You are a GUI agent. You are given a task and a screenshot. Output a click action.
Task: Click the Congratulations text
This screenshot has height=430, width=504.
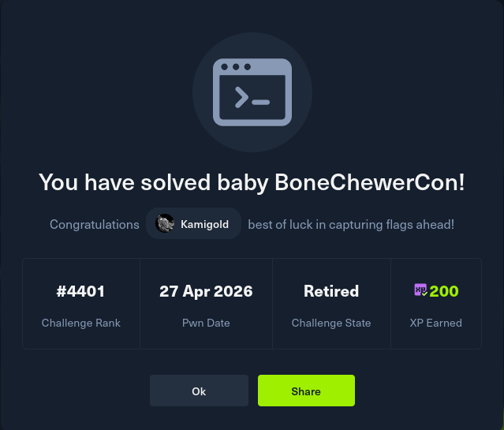[x=95, y=225]
